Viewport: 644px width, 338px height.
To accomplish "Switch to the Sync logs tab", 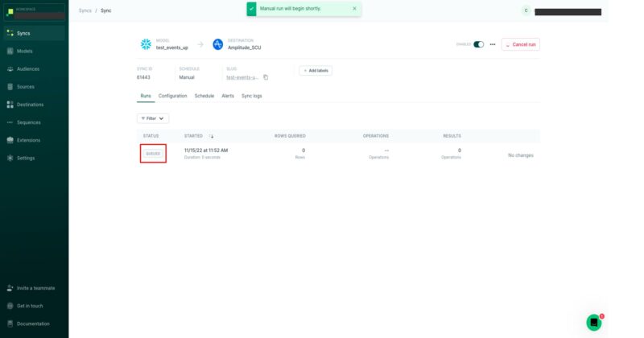I will (251, 96).
